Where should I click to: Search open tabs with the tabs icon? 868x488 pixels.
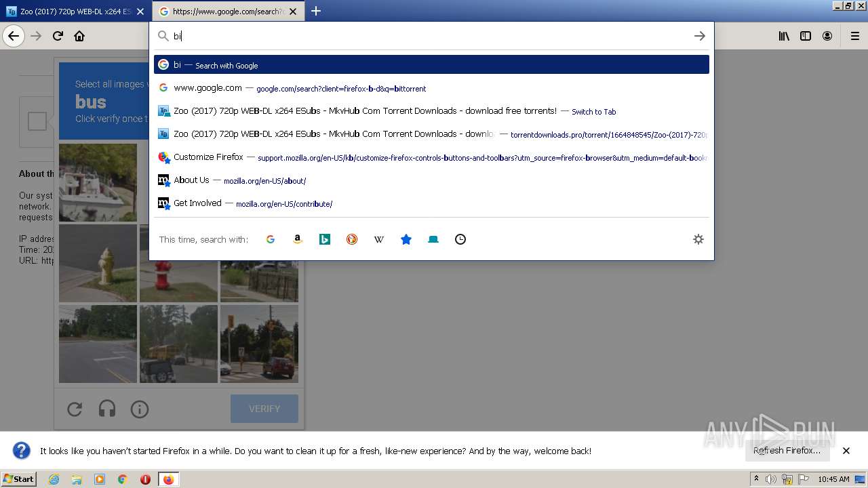point(433,239)
